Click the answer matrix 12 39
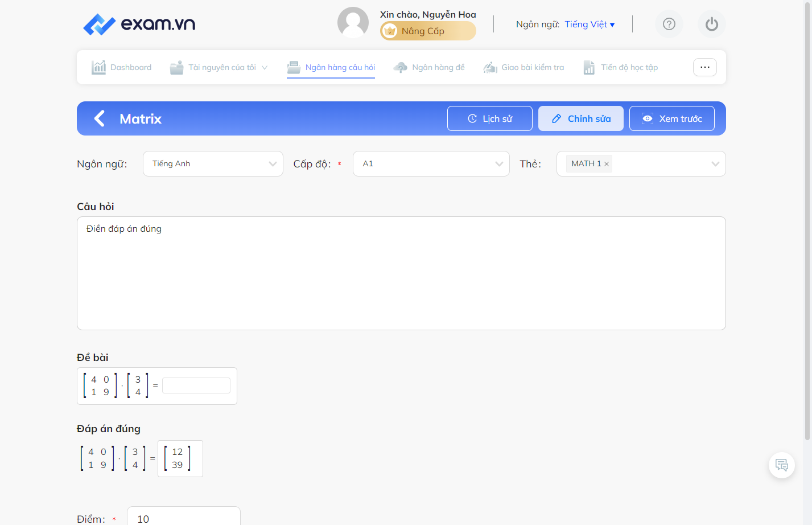Viewport: 812px width, 525px height. 180,458
